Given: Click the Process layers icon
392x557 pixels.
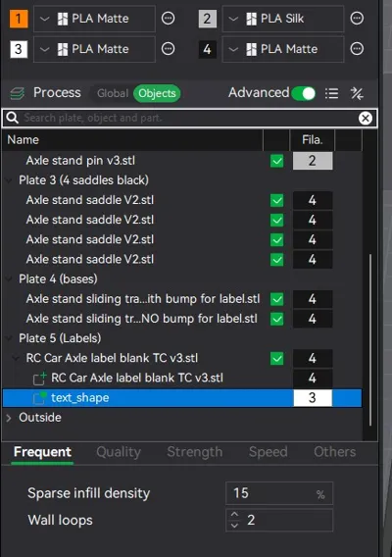Looking at the screenshot, I should coord(17,93).
